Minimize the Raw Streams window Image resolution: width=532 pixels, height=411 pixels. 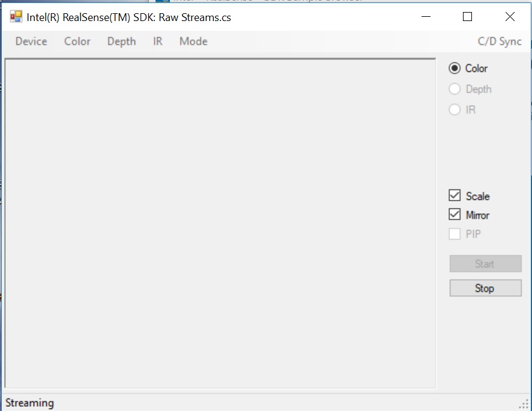click(425, 17)
